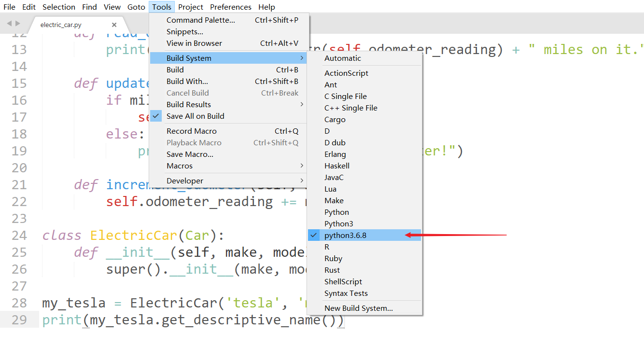Choose the Snippets... menu entry

[x=229, y=31]
